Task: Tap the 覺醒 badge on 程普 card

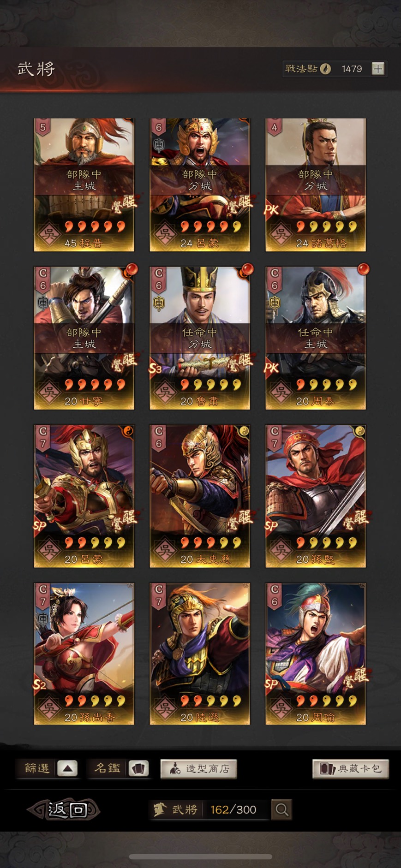Action: (124, 203)
